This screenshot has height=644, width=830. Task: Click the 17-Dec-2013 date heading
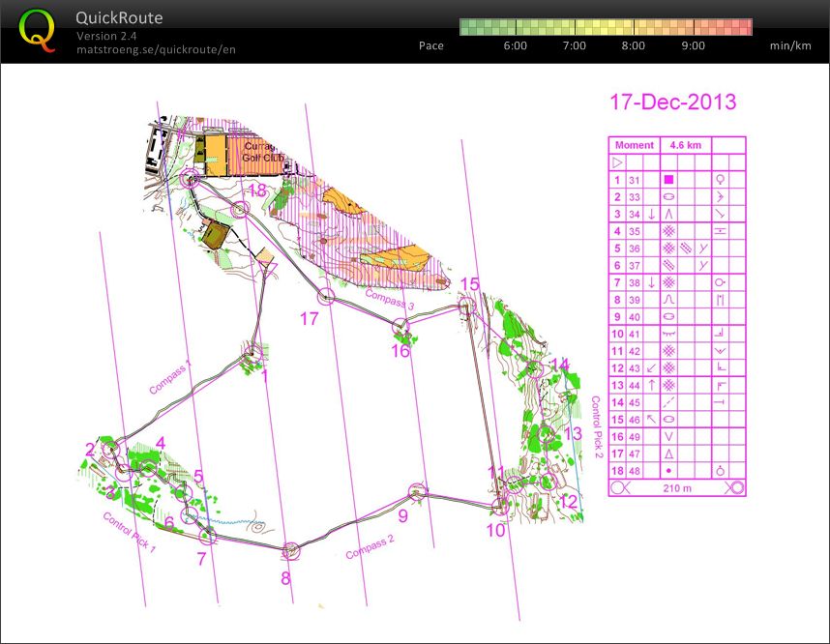coord(672,102)
